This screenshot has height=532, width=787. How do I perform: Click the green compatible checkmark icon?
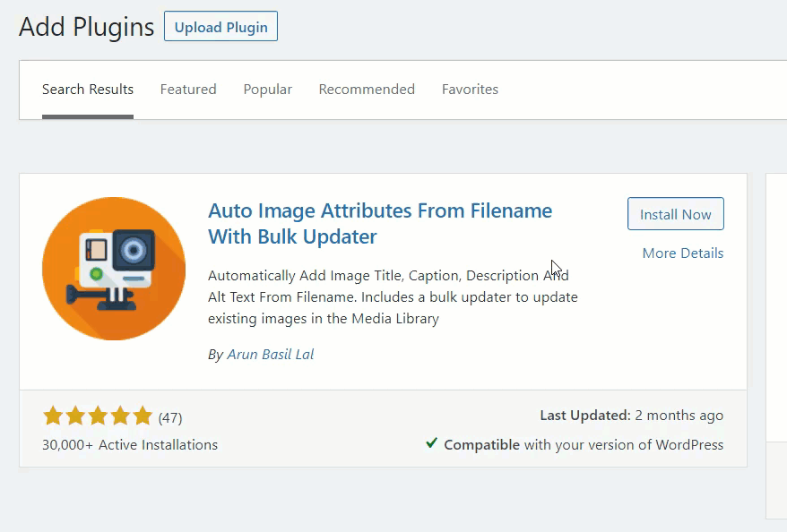pyautogui.click(x=431, y=443)
